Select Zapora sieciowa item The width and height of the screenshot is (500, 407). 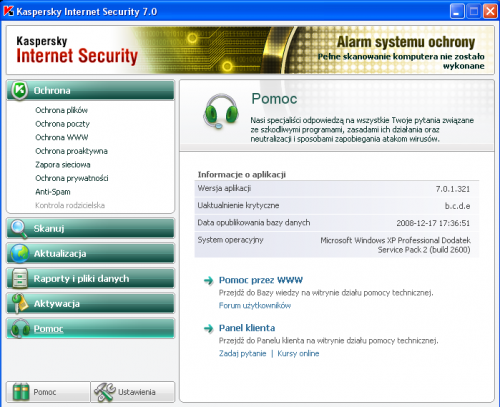63,165
